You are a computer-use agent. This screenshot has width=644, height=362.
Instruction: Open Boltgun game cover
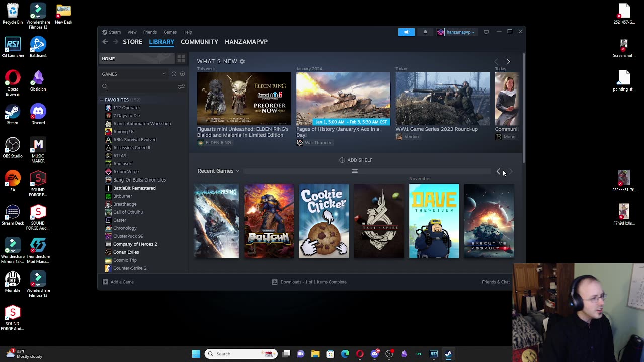(269, 221)
